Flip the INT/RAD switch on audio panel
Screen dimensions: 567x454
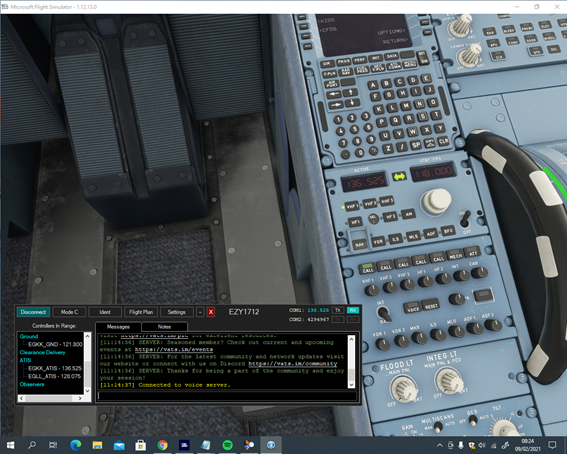[x=384, y=314]
